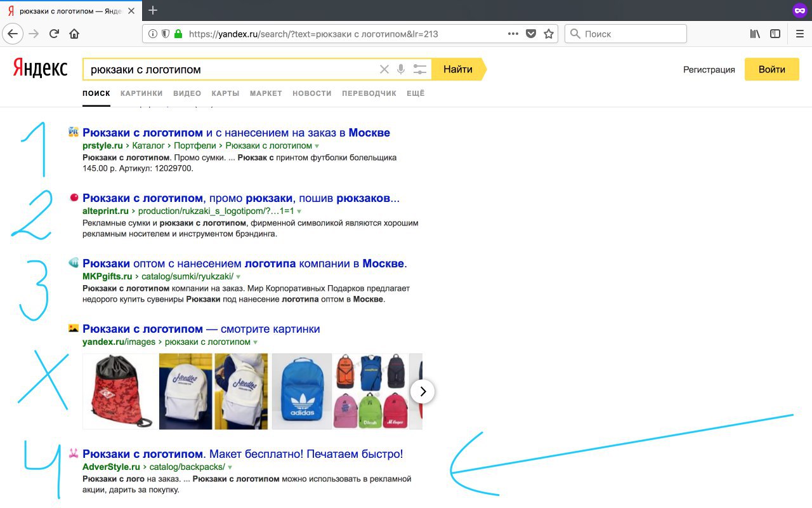Open the multicolor backpacks collage thumbnail

pyautogui.click(x=370, y=391)
